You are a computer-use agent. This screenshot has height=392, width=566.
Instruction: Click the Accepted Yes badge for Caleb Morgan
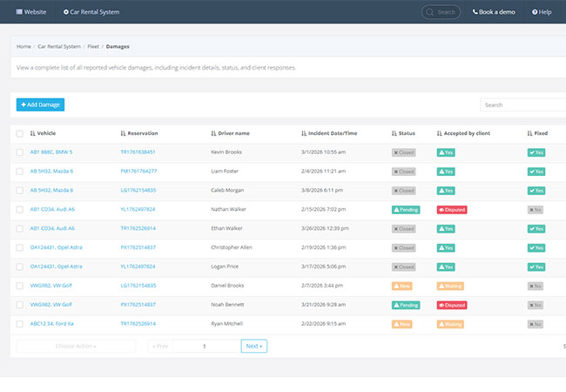click(x=446, y=191)
